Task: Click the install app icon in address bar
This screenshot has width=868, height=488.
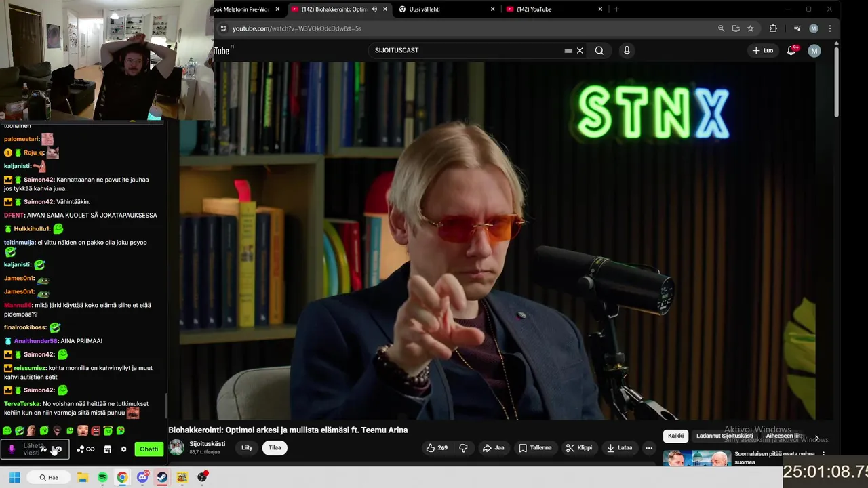Action: coord(736,28)
